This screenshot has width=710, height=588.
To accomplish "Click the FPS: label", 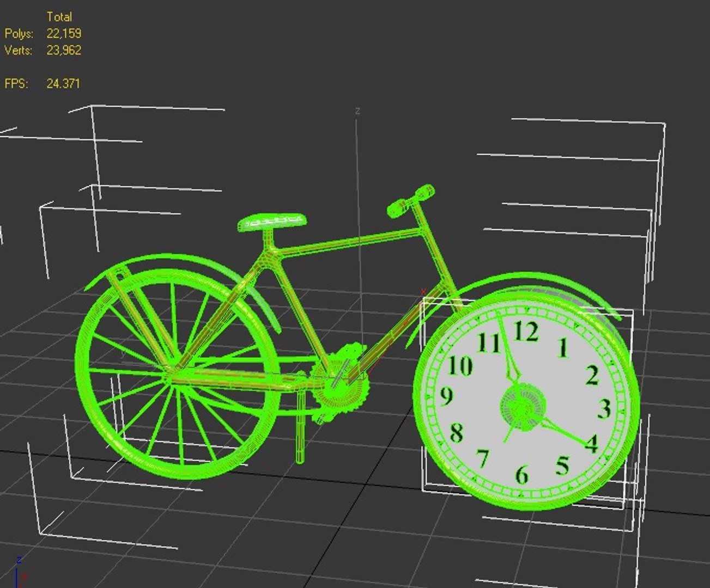I will coord(16,83).
